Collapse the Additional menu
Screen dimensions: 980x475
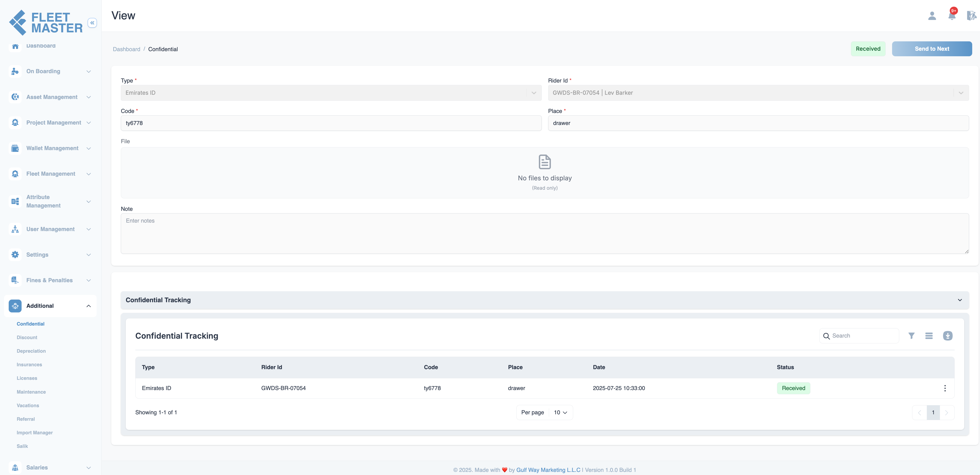89,306
